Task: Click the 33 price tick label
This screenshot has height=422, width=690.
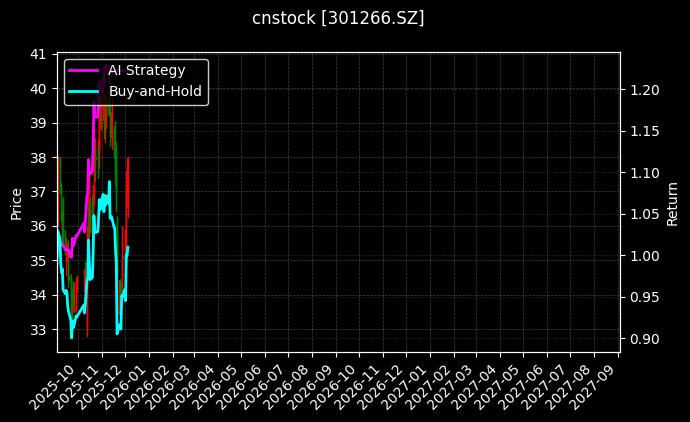Action: coord(38,330)
